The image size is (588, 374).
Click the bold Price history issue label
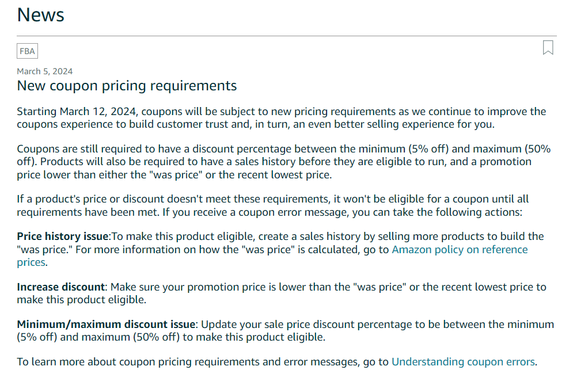(63, 236)
